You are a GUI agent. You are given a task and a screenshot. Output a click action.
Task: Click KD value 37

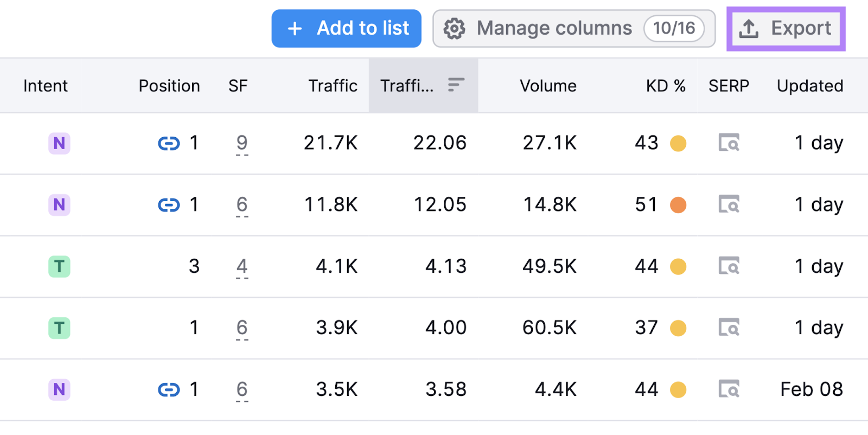646,328
